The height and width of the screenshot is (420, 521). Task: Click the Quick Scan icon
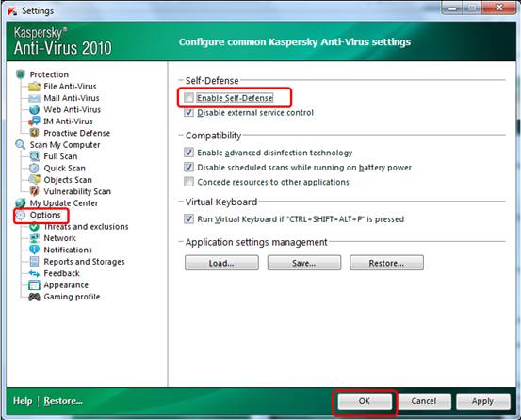(34, 168)
